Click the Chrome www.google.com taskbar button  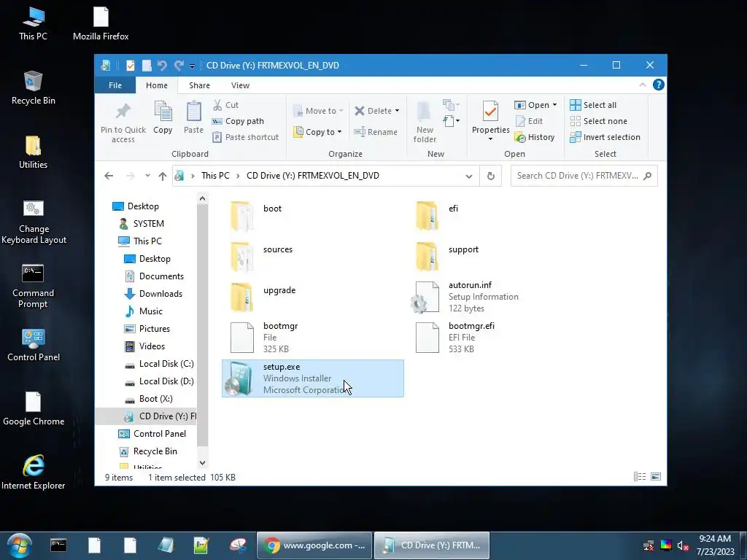pyautogui.click(x=314, y=545)
